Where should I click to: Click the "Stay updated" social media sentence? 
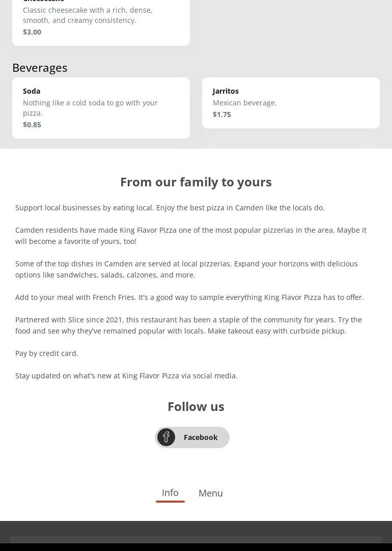tap(126, 376)
